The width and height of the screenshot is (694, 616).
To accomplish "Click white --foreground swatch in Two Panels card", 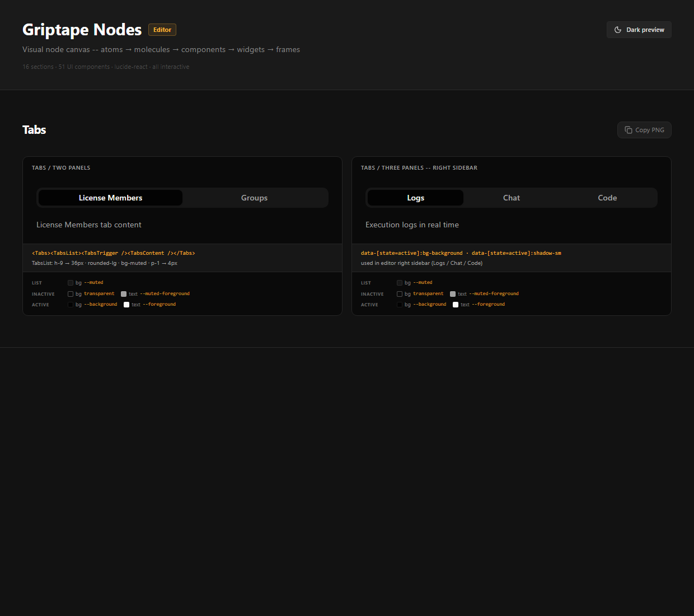I will click(126, 305).
